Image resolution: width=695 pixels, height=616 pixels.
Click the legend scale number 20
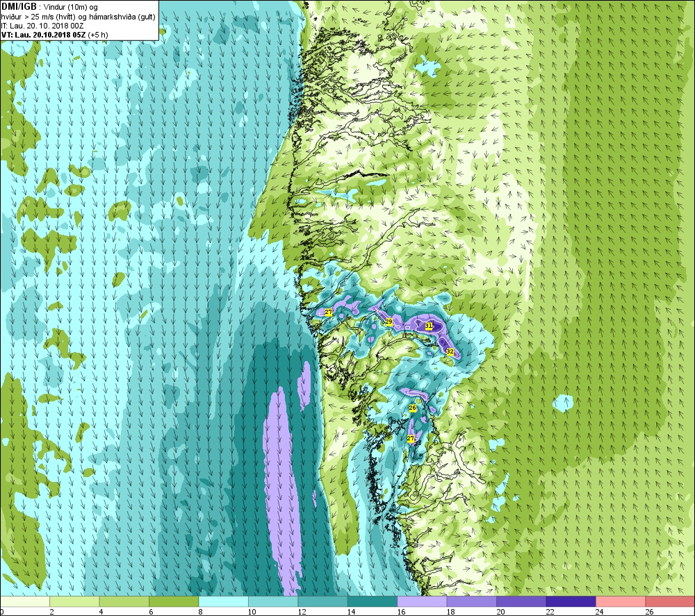point(500,612)
